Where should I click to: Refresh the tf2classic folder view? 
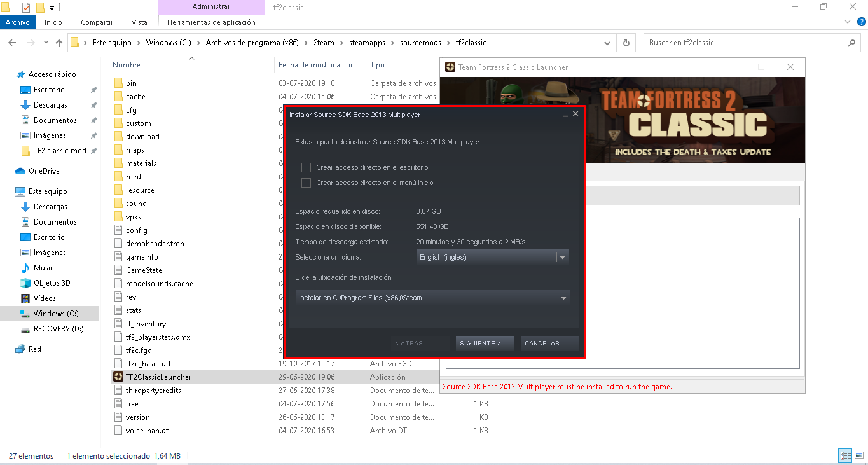point(626,43)
